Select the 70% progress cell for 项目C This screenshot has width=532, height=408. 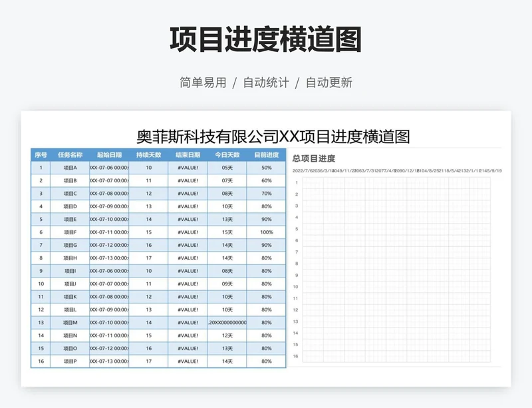(x=266, y=194)
